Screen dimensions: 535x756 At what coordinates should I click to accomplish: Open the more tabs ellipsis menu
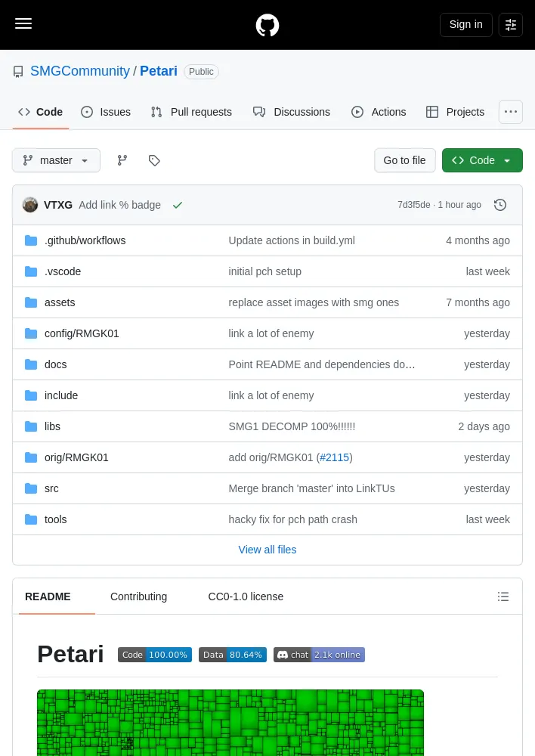510,112
